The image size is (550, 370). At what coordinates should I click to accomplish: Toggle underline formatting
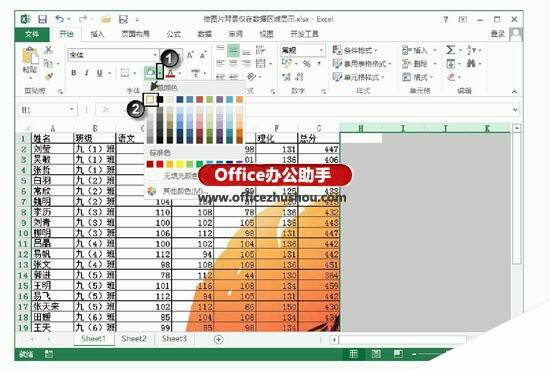[x=100, y=73]
